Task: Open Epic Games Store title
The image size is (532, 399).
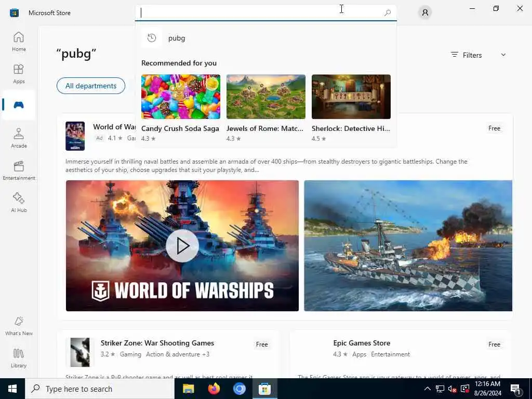Action: pos(362,343)
